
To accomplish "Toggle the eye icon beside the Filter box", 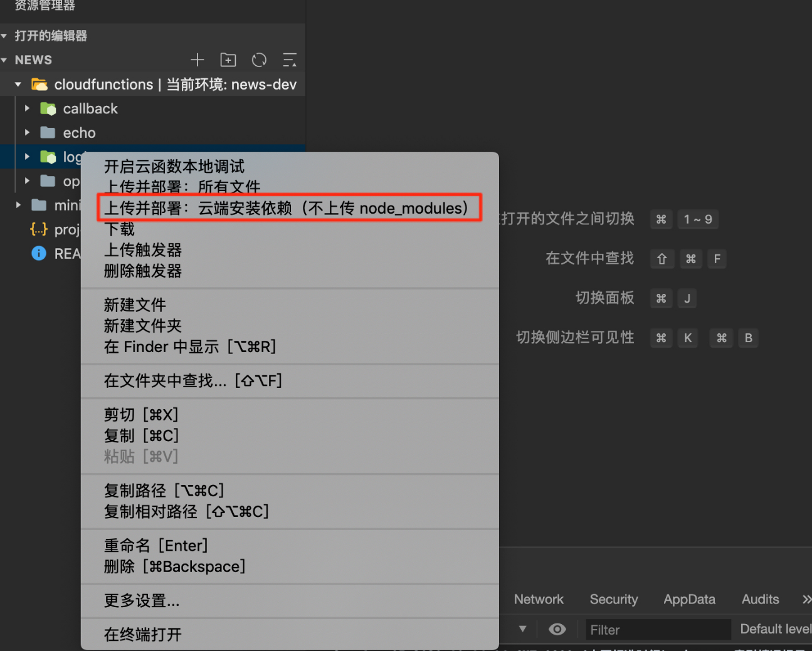I will [557, 629].
